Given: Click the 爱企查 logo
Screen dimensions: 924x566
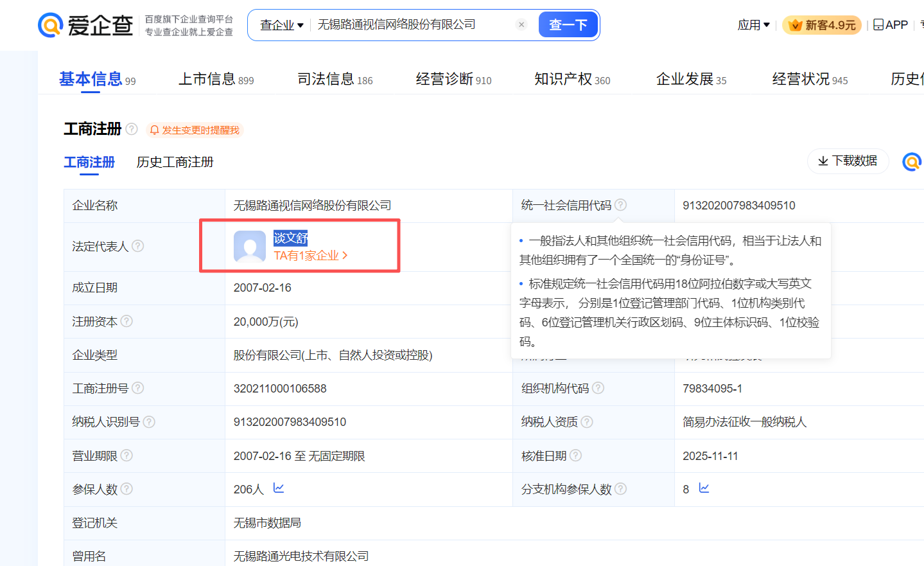Looking at the screenshot, I should pyautogui.click(x=85, y=25).
